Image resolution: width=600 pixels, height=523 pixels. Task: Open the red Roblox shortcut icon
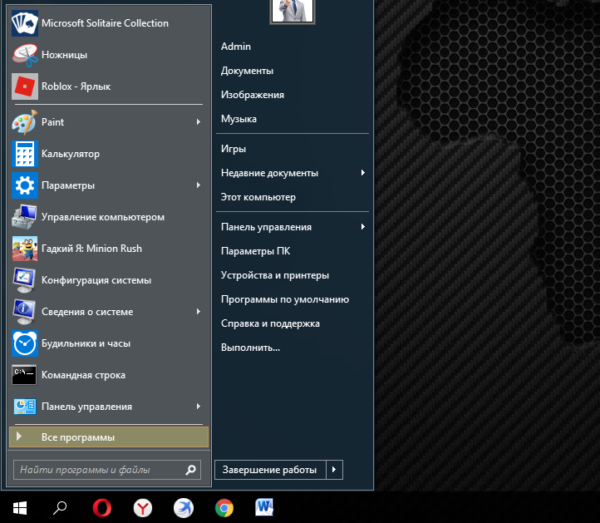coord(25,86)
